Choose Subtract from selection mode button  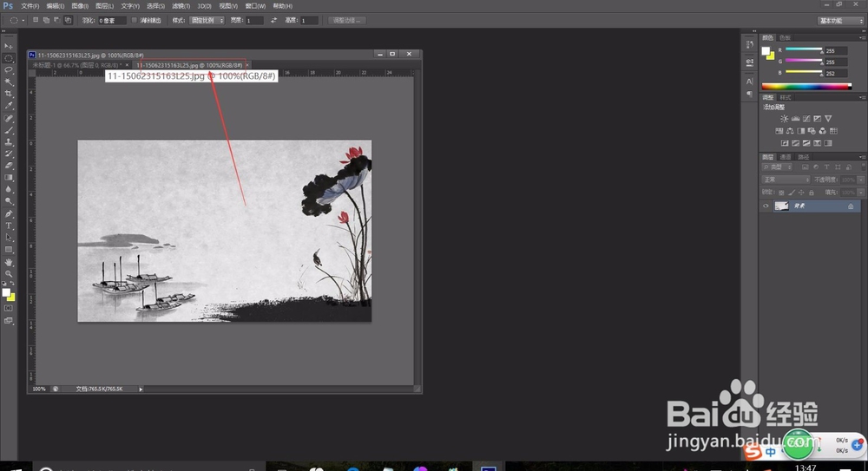click(56, 20)
